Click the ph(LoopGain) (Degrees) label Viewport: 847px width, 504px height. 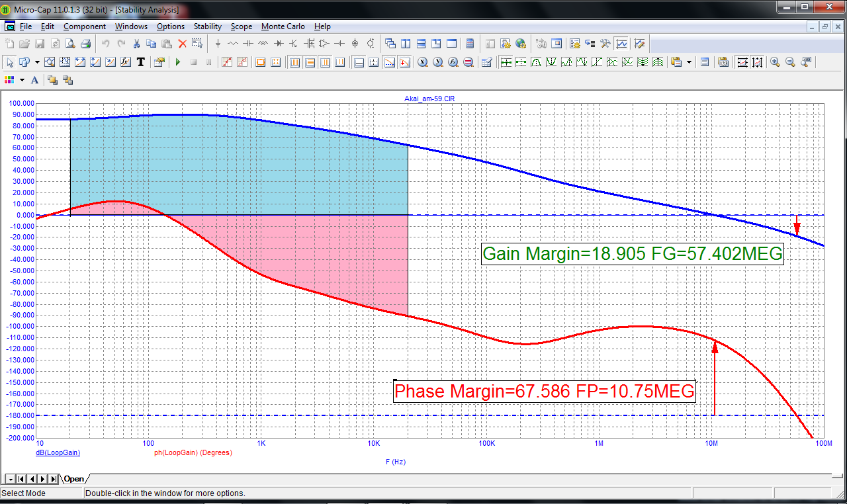click(193, 453)
